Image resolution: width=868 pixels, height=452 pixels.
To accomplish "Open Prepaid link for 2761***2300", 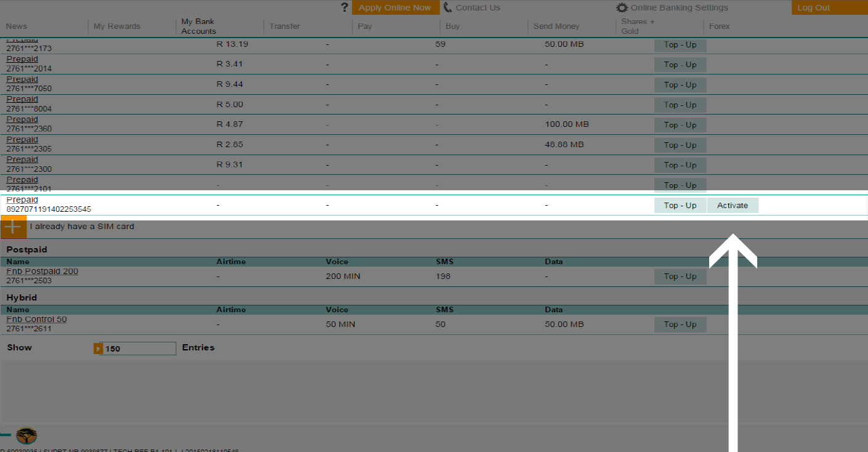I will (x=22, y=159).
